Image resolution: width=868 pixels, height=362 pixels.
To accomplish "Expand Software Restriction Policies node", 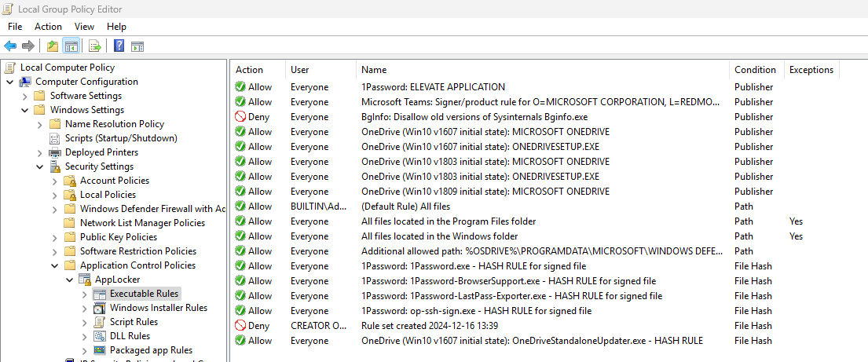I will [55, 251].
